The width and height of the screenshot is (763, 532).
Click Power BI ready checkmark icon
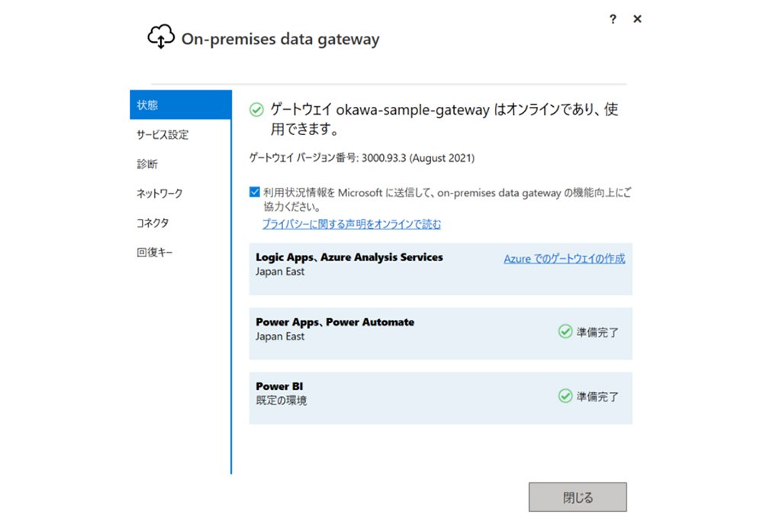click(565, 395)
